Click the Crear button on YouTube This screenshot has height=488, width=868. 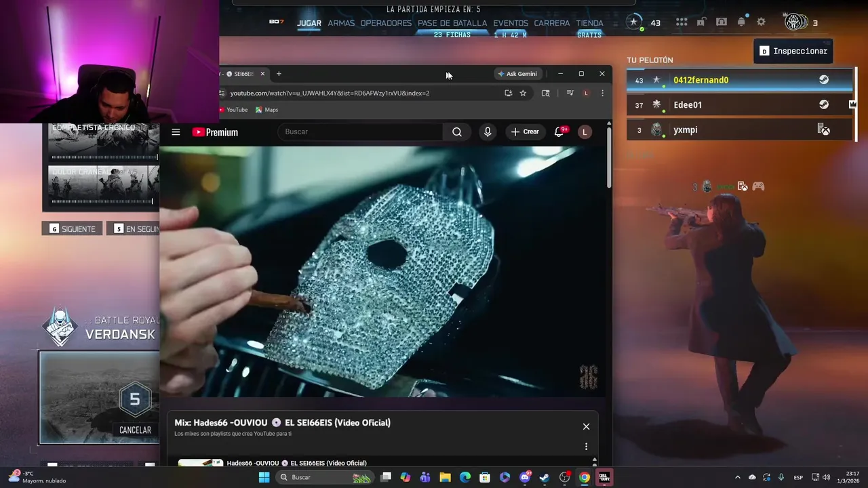525,132
